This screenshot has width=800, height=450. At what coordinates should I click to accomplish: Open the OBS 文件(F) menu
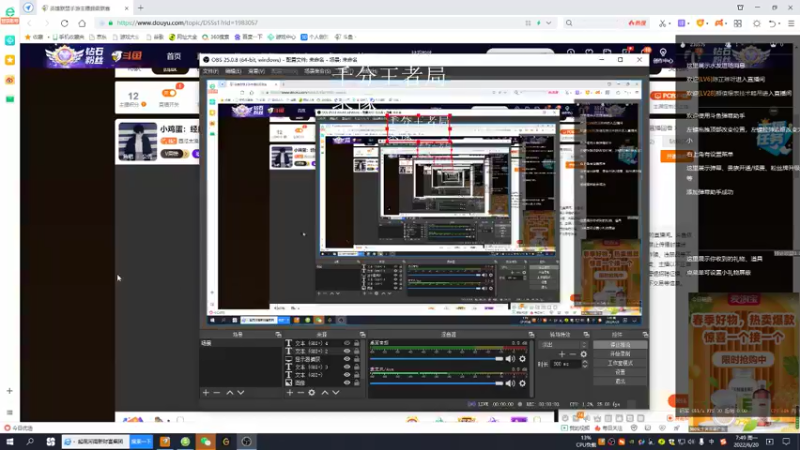[x=210, y=71]
